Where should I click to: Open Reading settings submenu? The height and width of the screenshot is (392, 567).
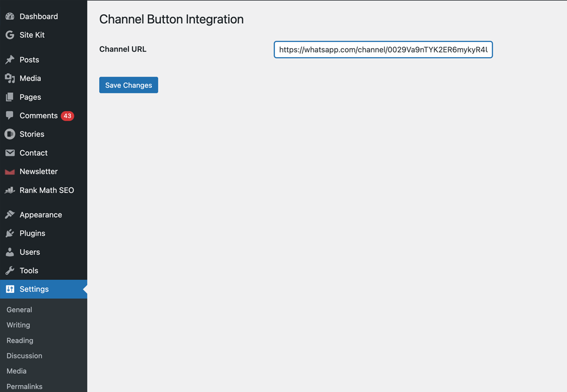click(20, 340)
